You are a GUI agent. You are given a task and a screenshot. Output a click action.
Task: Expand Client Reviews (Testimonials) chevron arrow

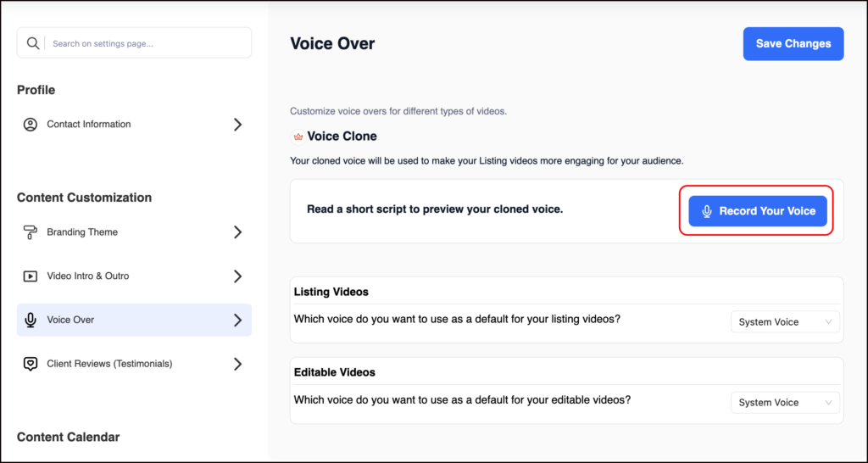[237, 364]
